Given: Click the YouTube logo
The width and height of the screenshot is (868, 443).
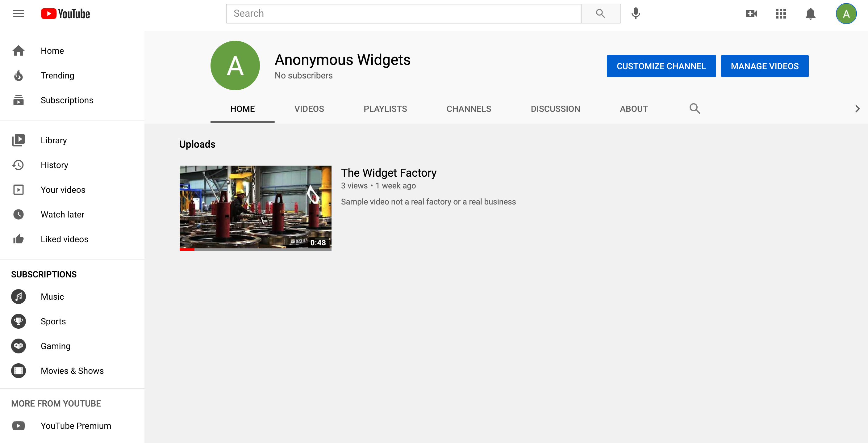Looking at the screenshot, I should click(65, 14).
